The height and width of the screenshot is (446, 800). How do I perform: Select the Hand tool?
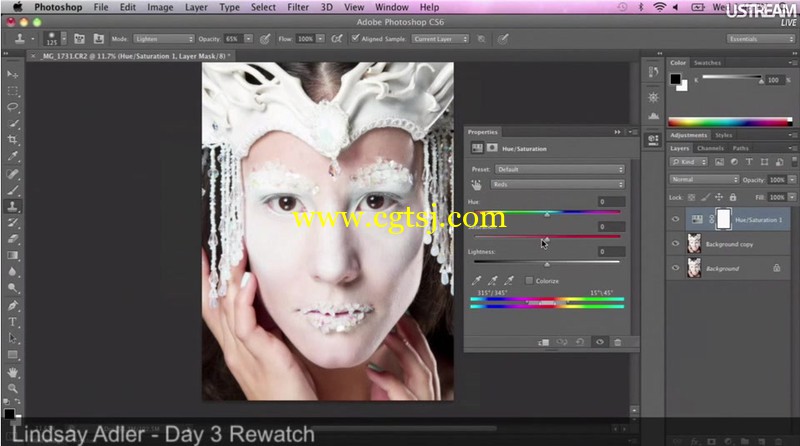(x=13, y=373)
